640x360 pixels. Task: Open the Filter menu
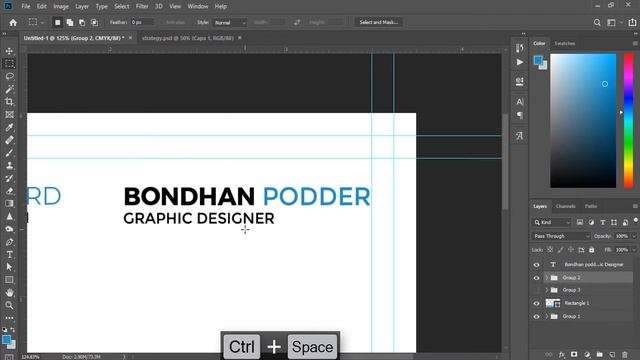142,6
